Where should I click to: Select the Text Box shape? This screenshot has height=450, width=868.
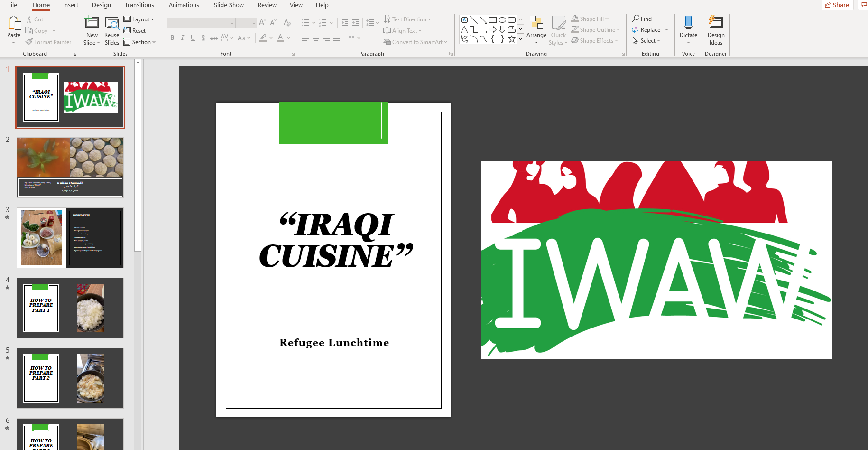(464, 20)
